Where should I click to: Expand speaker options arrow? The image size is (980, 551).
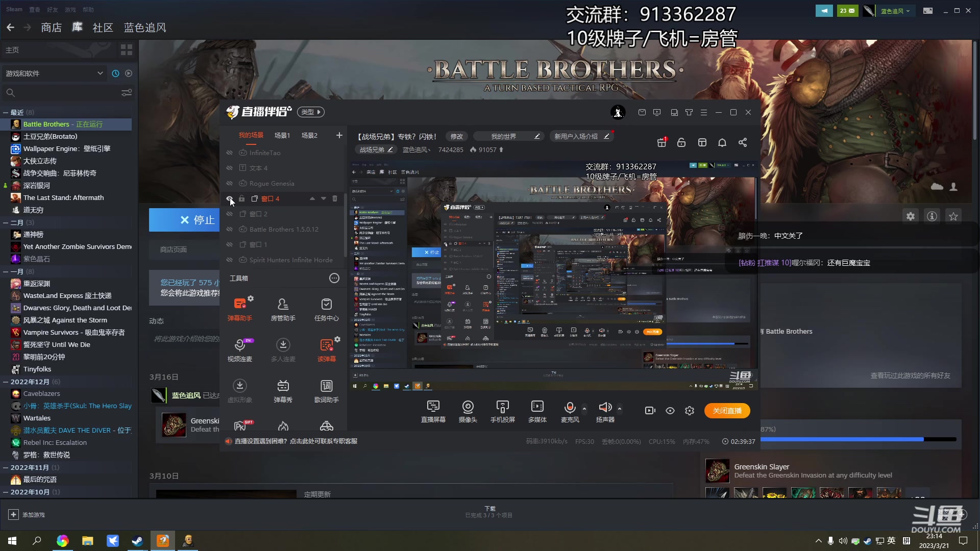(620, 408)
